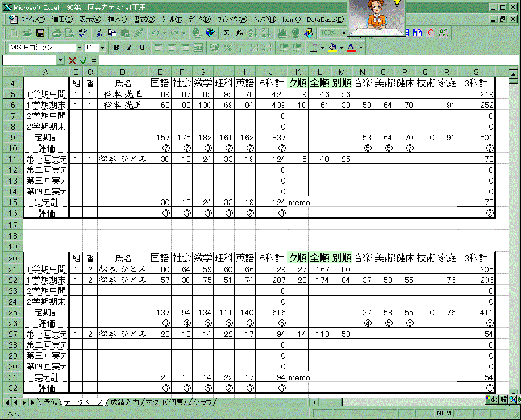The height and width of the screenshot is (420, 521).
Task: Click the green checkmark enter button
Action: pyautogui.click(x=84, y=60)
